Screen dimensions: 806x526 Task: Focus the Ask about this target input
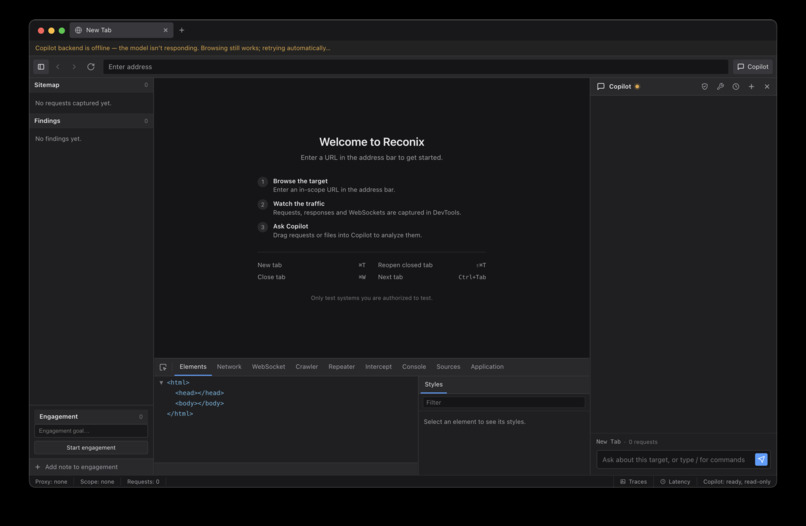point(674,460)
